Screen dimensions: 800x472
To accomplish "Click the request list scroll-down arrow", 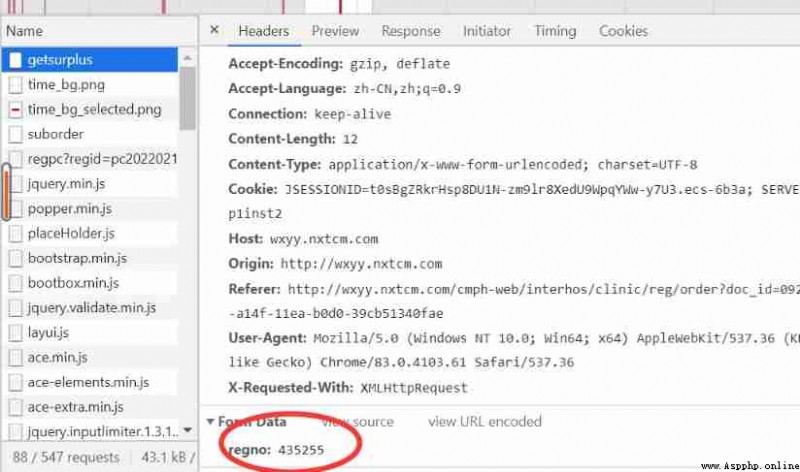I will [187, 430].
